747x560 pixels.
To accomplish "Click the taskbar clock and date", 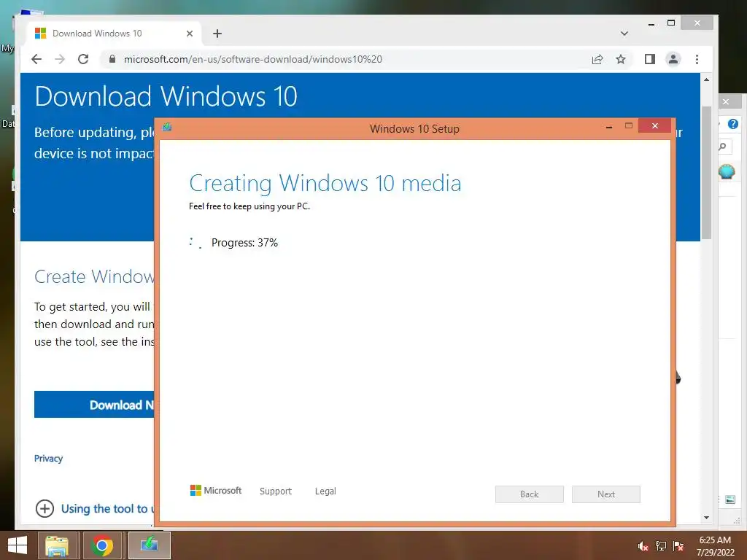I will click(715, 546).
